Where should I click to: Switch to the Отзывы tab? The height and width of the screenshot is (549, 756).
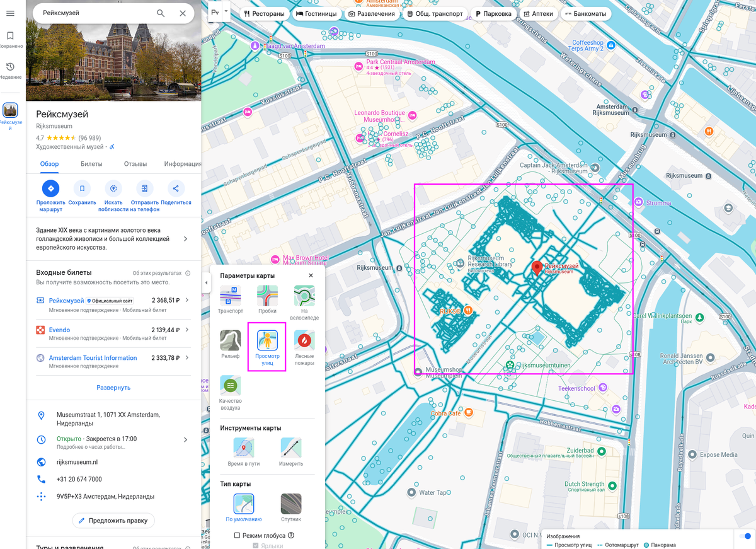click(135, 164)
